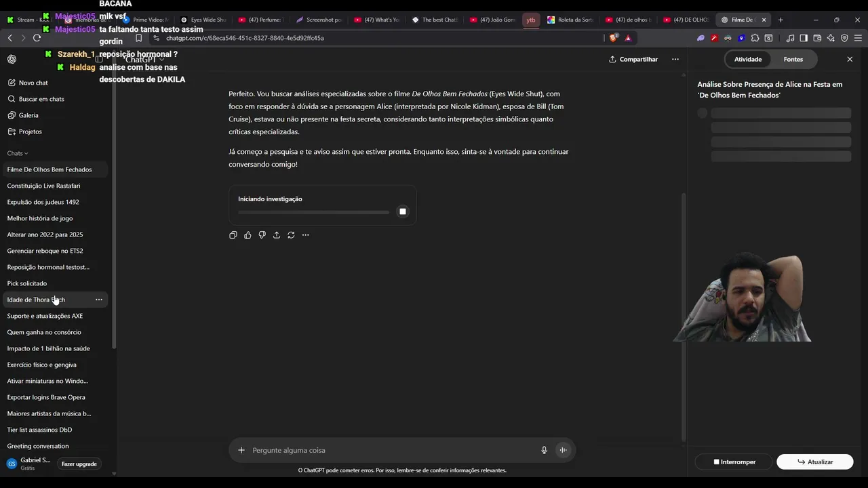Open a new browser tab

click(x=781, y=20)
